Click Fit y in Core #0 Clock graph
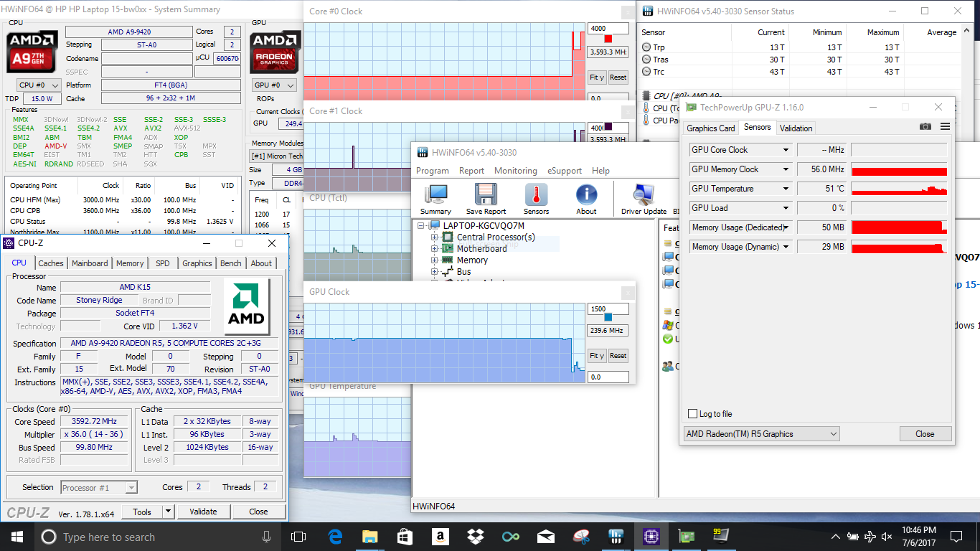The height and width of the screenshot is (551, 980). click(x=597, y=77)
